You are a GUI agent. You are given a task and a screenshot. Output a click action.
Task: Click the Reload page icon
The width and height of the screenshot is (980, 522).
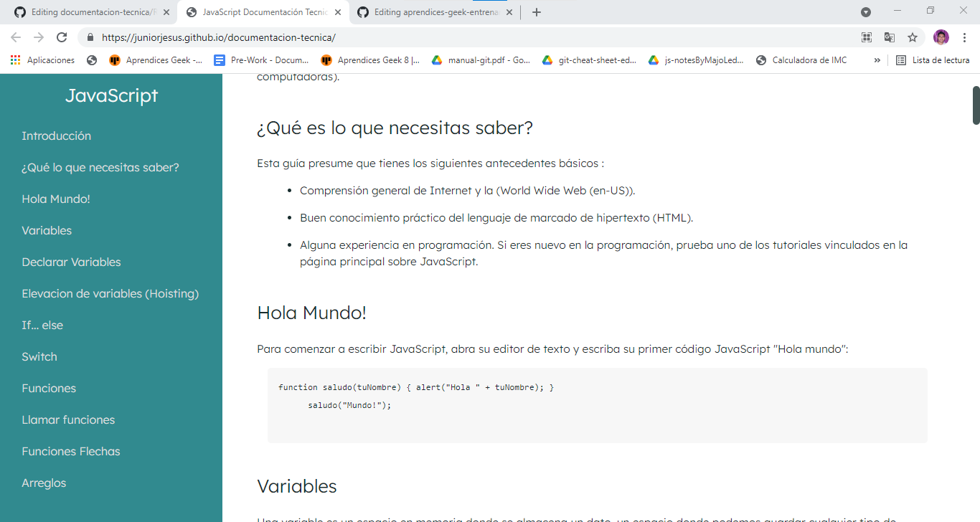tap(63, 37)
